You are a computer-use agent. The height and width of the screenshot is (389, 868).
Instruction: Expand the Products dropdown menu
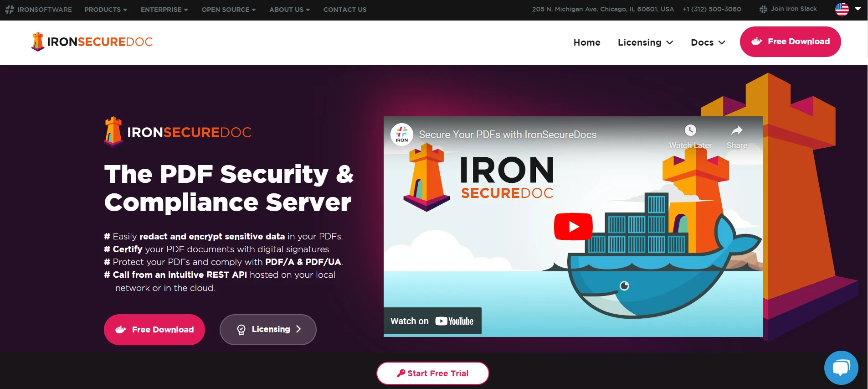point(106,10)
